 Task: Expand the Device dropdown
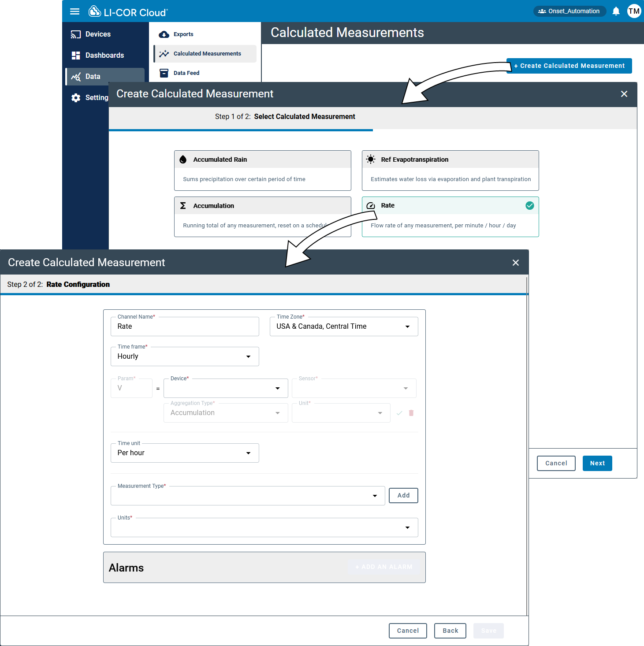pyautogui.click(x=226, y=388)
